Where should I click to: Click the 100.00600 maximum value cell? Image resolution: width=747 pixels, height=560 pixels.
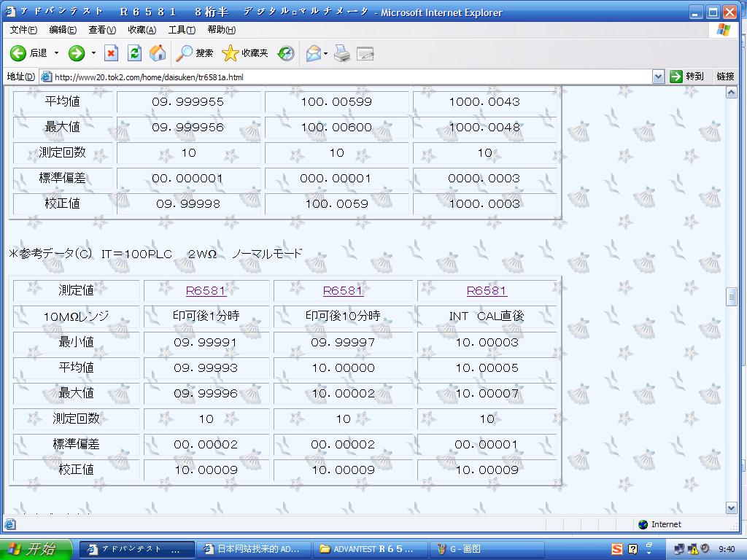336,128
